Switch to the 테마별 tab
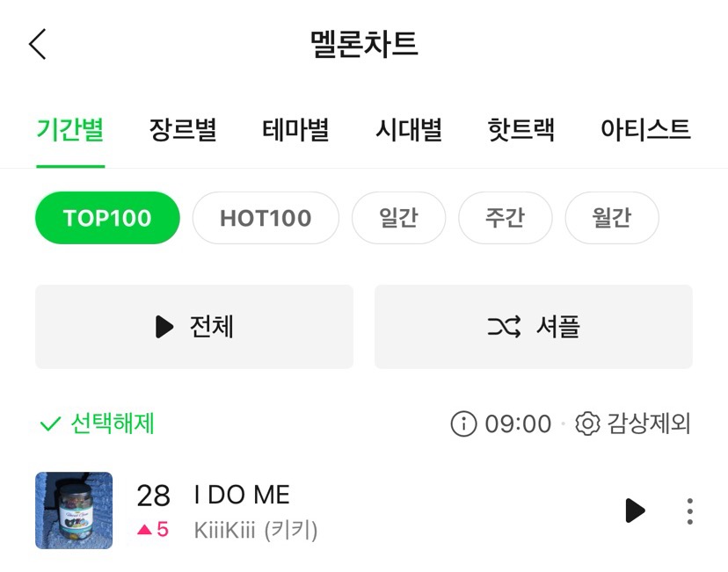The height and width of the screenshot is (572, 728). tap(295, 130)
